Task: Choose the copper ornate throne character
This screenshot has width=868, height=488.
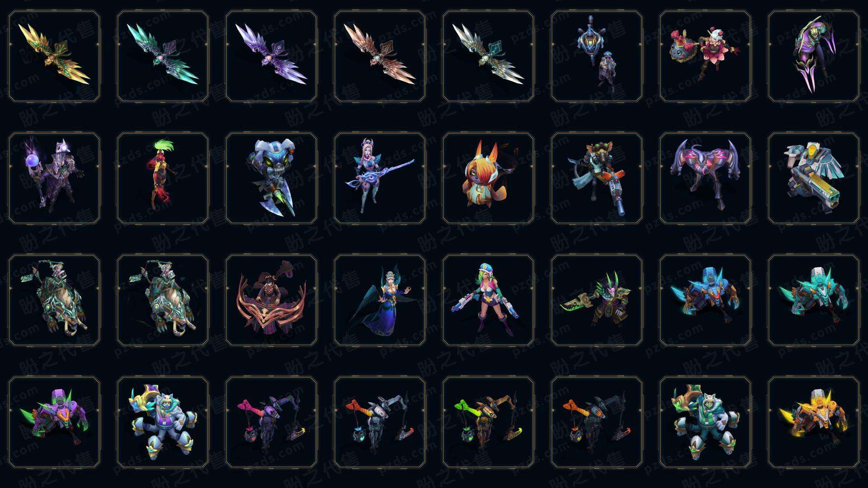Action: (x=271, y=300)
